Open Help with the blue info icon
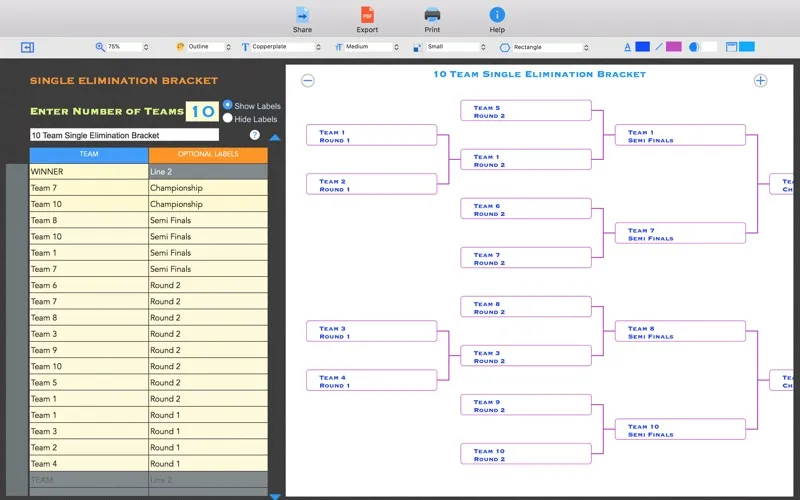The width and height of the screenshot is (800, 500). pyautogui.click(x=497, y=15)
